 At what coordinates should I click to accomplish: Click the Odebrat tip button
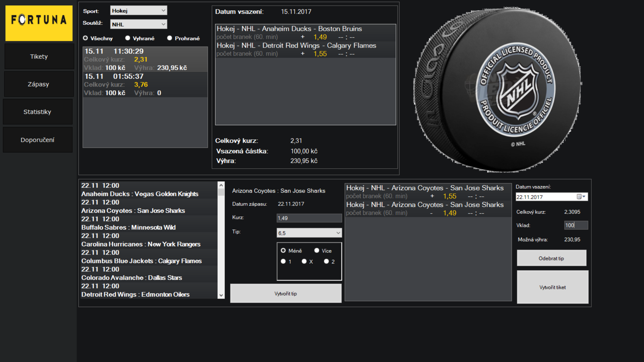551,258
